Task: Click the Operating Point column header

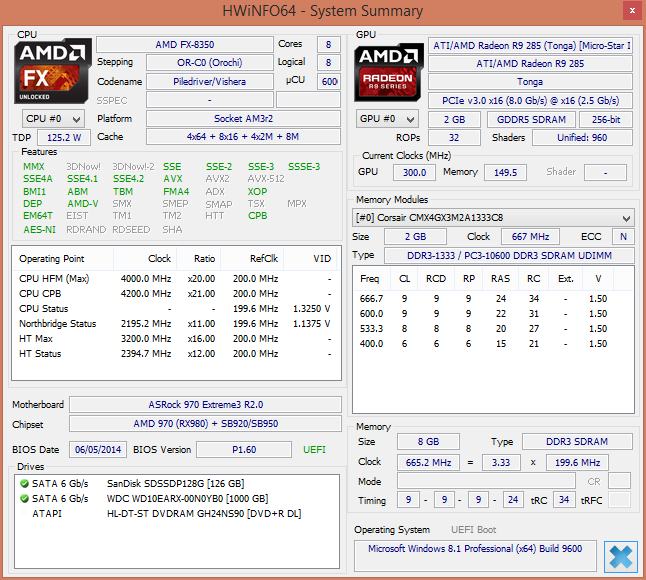Action: pos(63,259)
